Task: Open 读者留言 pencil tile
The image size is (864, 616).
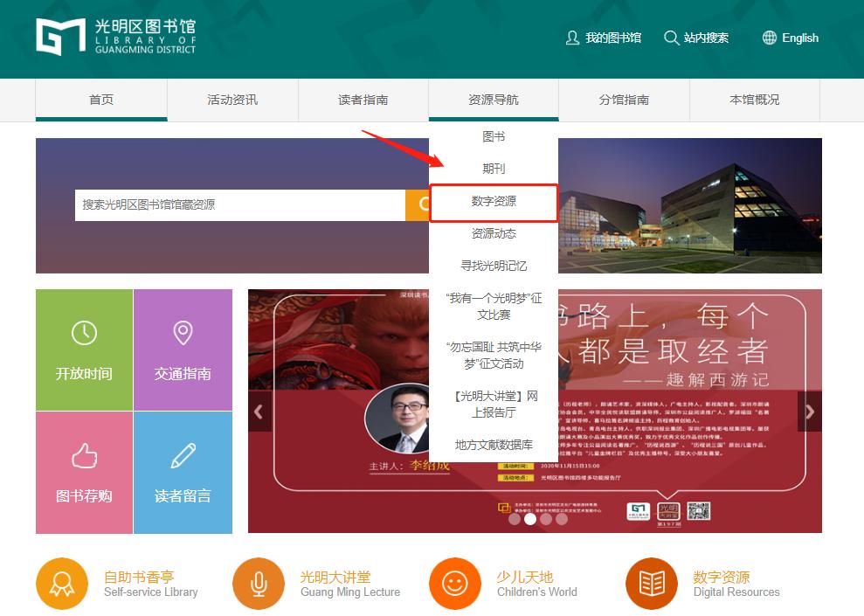Action: click(183, 472)
